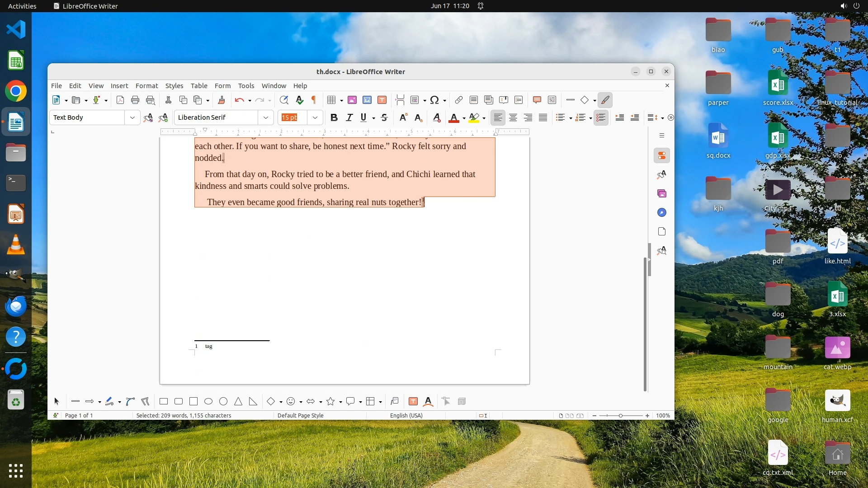868x488 pixels.
Task: Open the sidebar Navigator compass icon
Action: tap(662, 213)
